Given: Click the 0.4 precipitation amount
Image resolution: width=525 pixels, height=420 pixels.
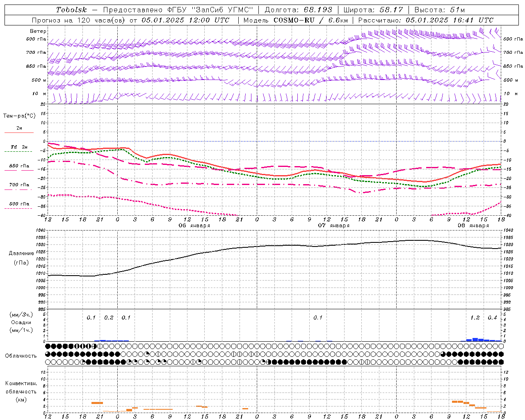Looking at the screenshot, I should tap(492, 318).
